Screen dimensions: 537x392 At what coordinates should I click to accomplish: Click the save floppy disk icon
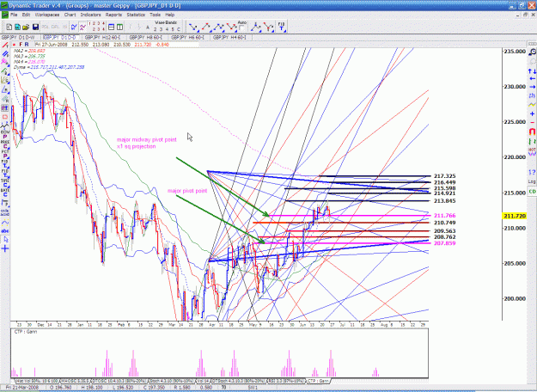coord(35,27)
